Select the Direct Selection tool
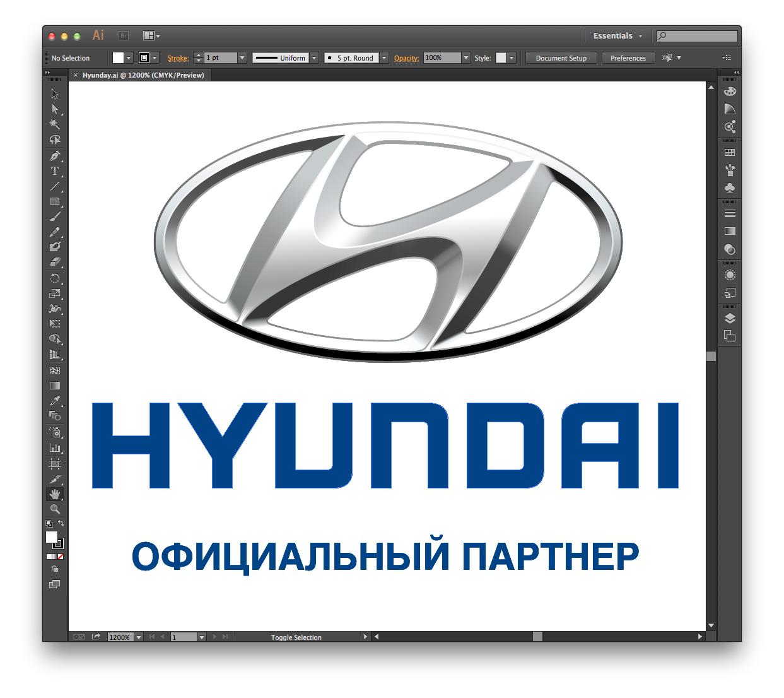The height and width of the screenshot is (698, 784). pyautogui.click(x=55, y=109)
